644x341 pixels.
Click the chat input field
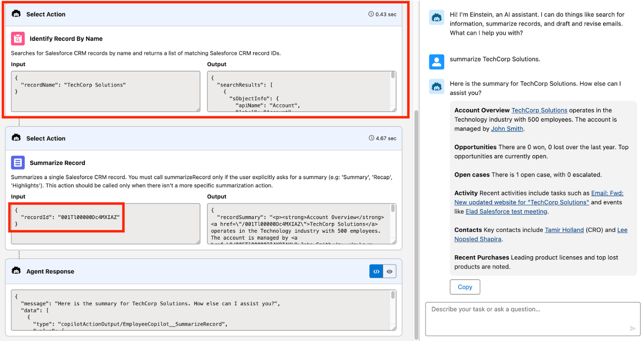click(533, 319)
